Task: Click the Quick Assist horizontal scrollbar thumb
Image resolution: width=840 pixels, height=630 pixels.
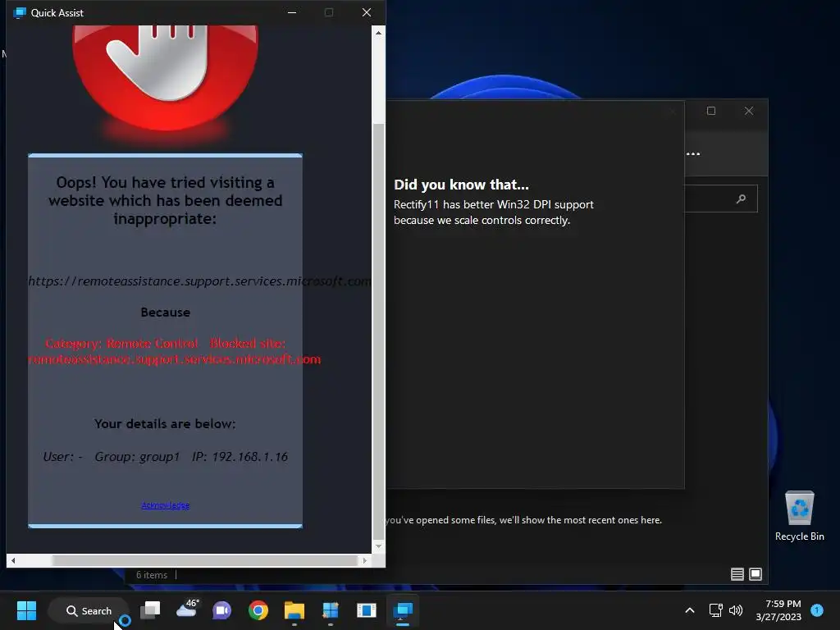Action: (204, 560)
